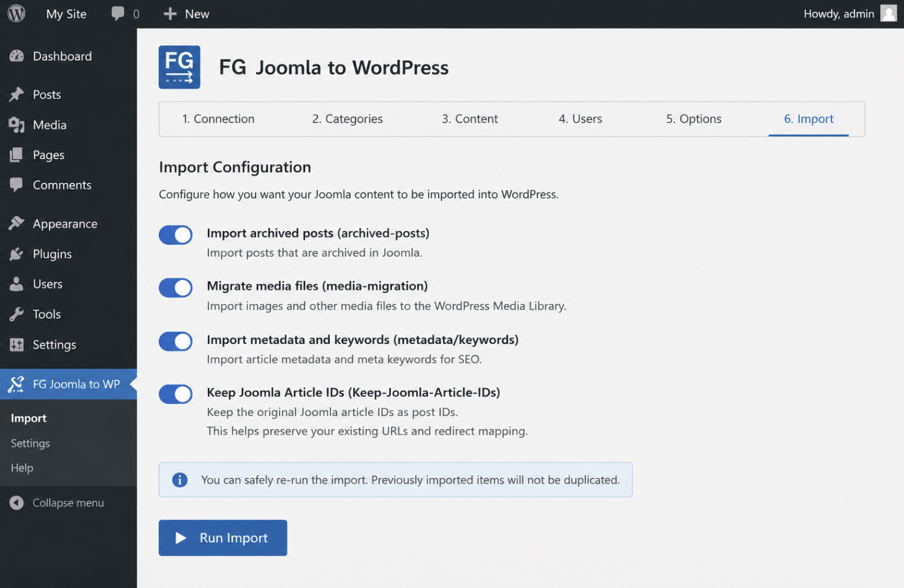Toggle Import archived posts switch
This screenshot has width=904, height=588.
pyautogui.click(x=176, y=235)
